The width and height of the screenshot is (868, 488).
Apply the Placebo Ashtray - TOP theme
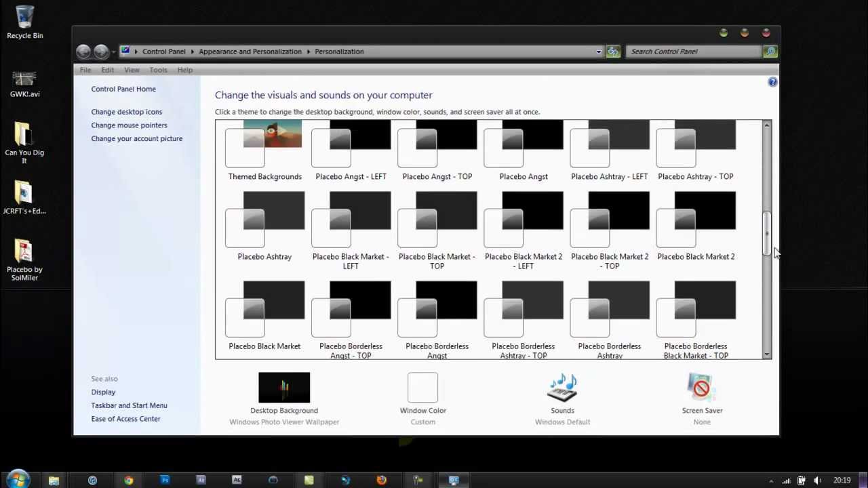[695, 151]
